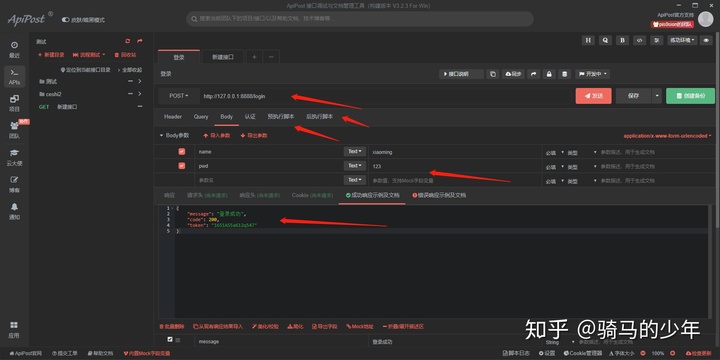The height and width of the screenshot is (360, 720).
Task: Click 新建目录 new folder
Action: click(51, 55)
